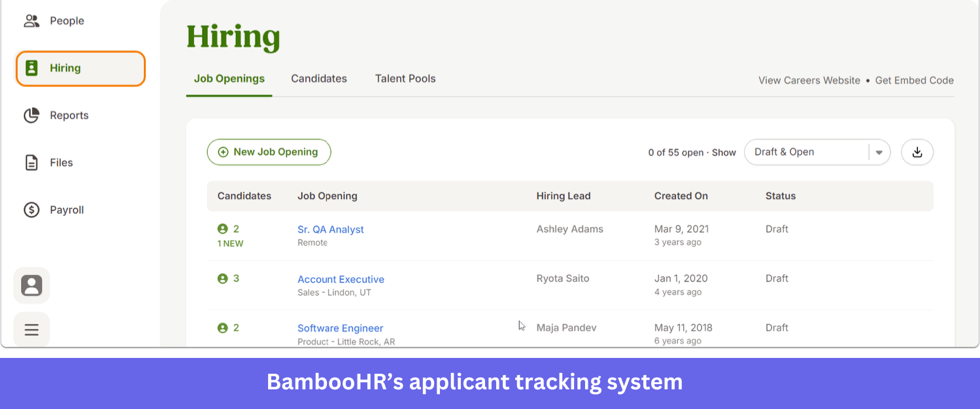Viewport: 980px width, 409px height.
Task: Click candidate icon for Account Executive
Action: click(222, 279)
